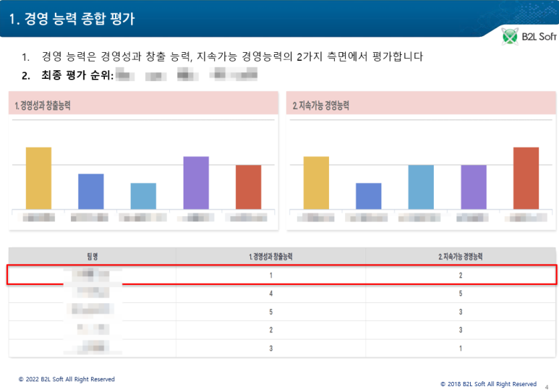Click the purple bar in the 경영성과 창출능력 chart
The image size is (559, 392).
pos(196,183)
